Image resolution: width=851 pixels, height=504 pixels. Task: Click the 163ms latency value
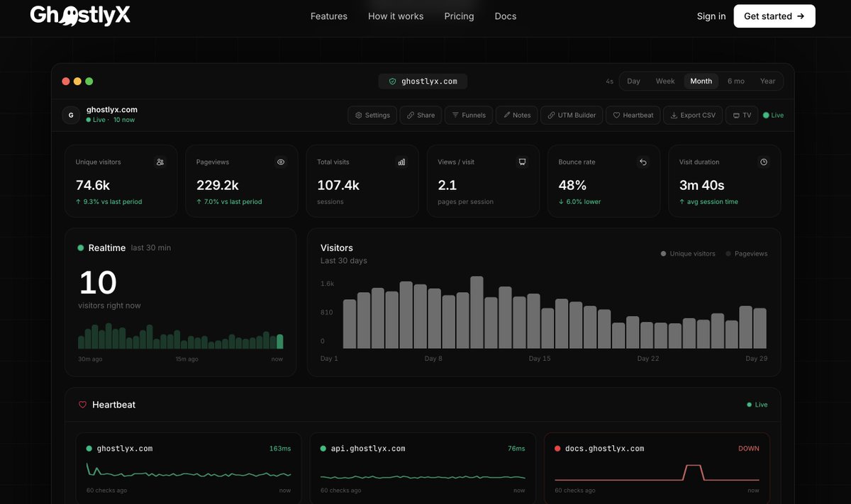(280, 449)
